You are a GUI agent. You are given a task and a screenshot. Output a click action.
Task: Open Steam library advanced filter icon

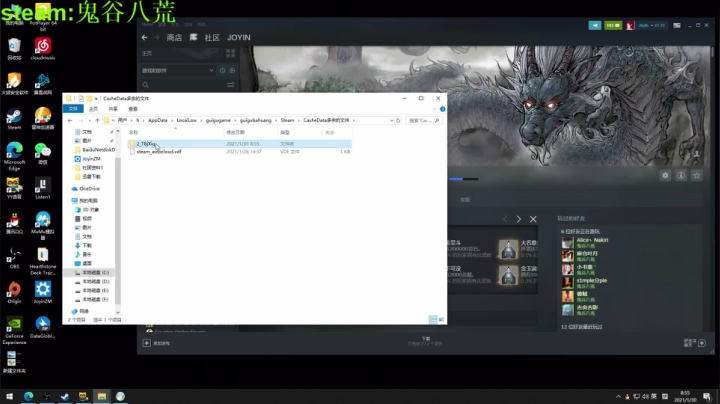pos(231,85)
